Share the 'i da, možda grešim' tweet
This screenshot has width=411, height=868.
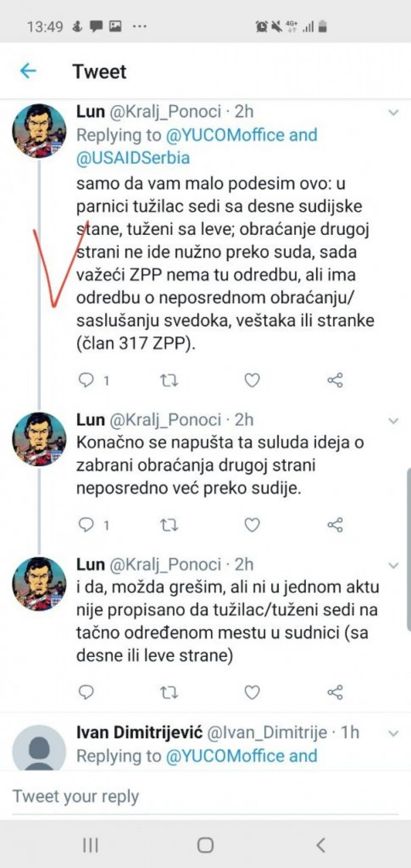(335, 693)
